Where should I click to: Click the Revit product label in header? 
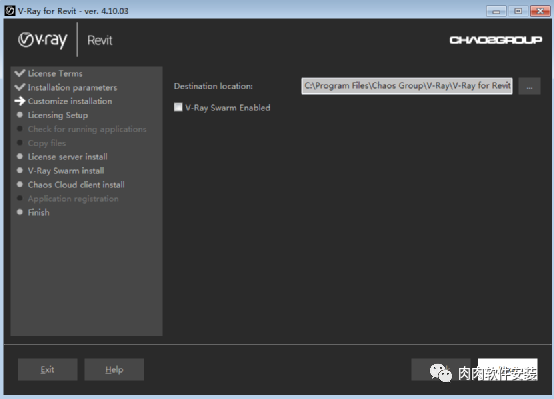pyautogui.click(x=100, y=40)
